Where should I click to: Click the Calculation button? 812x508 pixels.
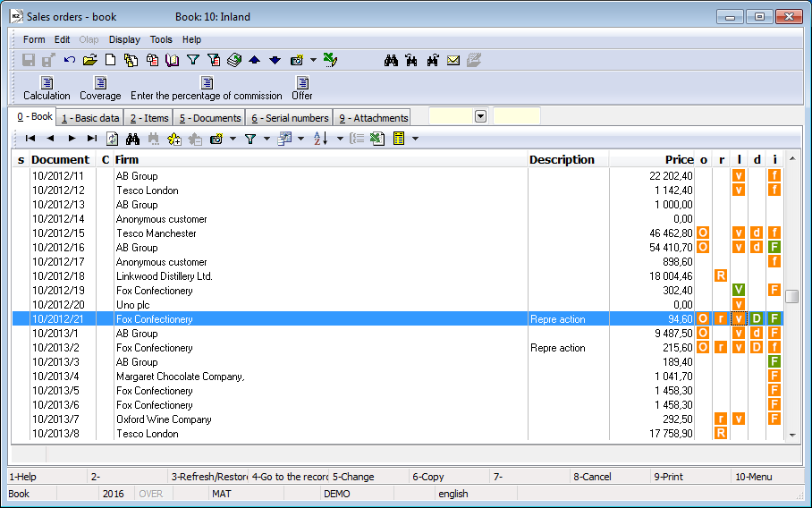pyautogui.click(x=47, y=88)
